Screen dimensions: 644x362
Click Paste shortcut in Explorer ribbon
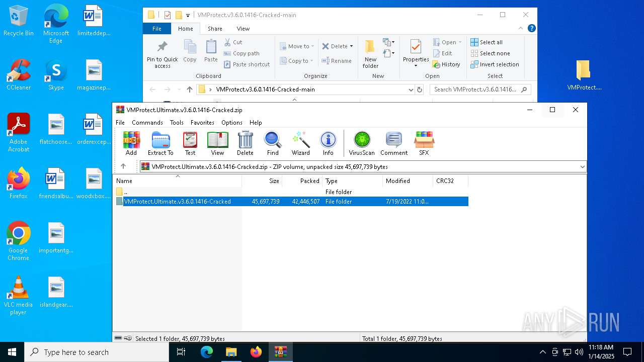pos(247,64)
